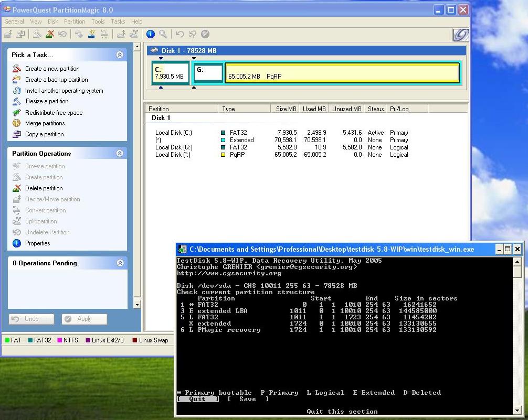Click the FAT green legend swatch

tap(7, 340)
